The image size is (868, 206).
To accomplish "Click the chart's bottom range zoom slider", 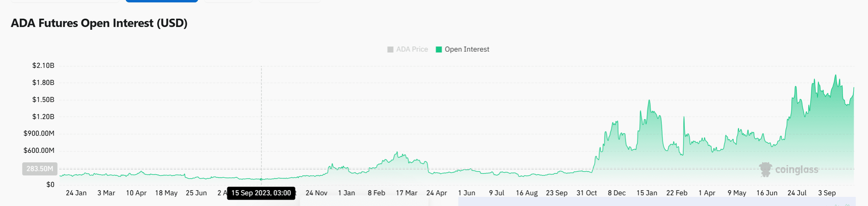I will 655,202.
